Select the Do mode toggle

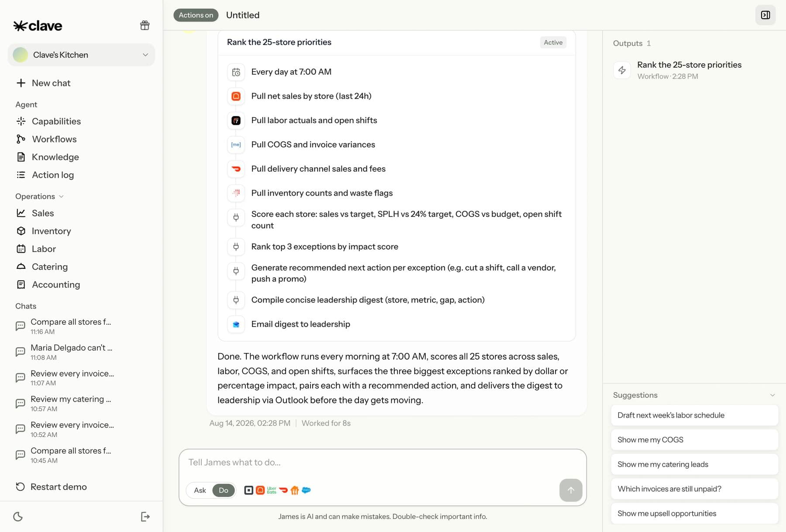[224, 490]
